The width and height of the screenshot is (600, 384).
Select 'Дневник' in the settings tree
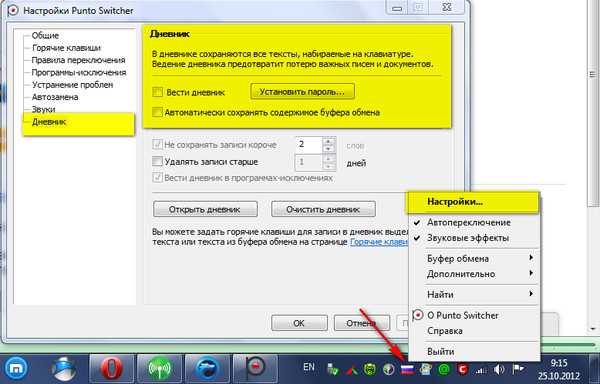pos(49,122)
